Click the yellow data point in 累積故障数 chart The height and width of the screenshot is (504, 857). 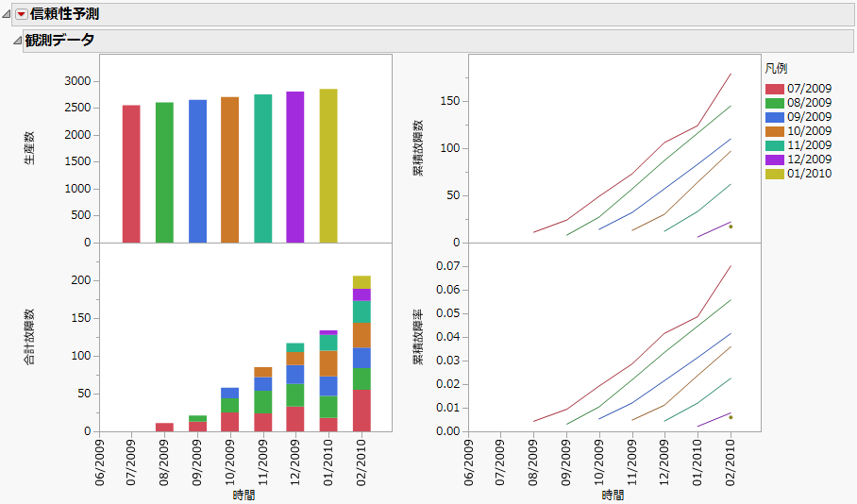click(731, 227)
